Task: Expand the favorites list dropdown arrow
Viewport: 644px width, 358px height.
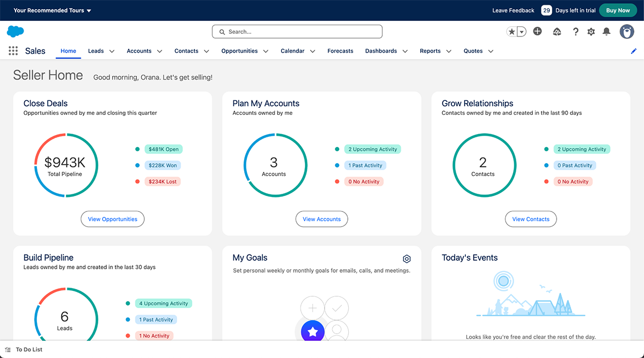Action: coord(520,32)
